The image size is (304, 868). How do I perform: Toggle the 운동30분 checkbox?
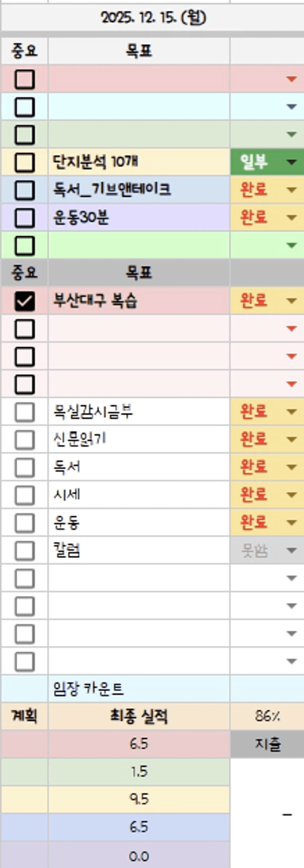[x=25, y=218]
